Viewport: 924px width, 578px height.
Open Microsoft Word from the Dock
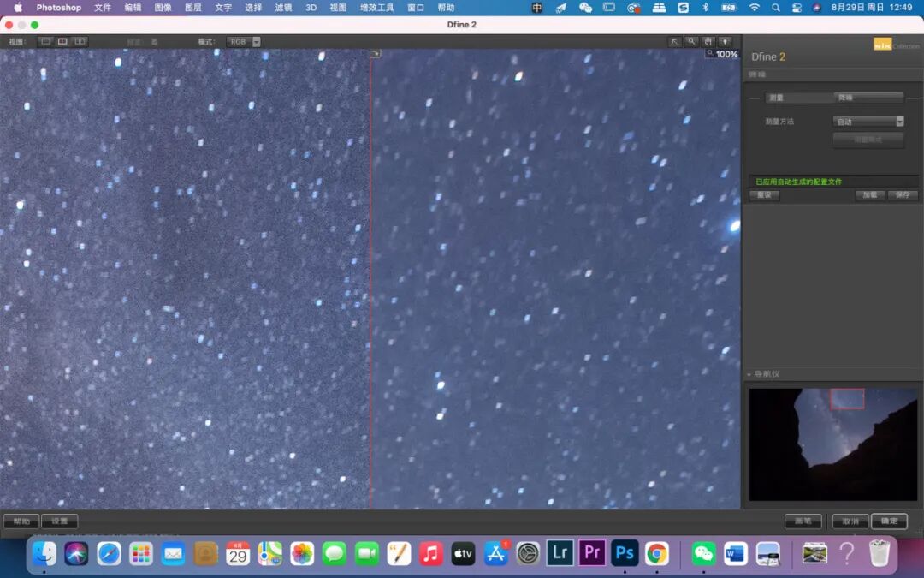(x=736, y=553)
